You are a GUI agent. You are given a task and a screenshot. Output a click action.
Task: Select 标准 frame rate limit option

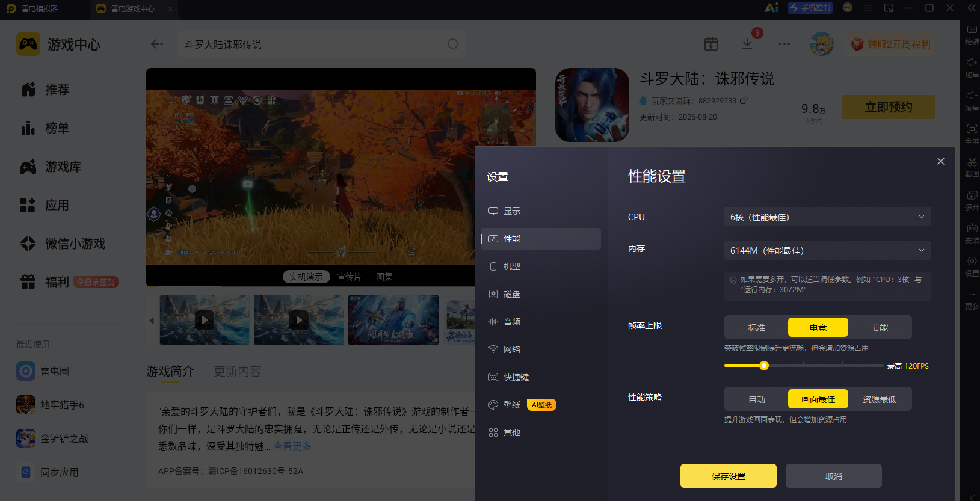[x=757, y=327]
